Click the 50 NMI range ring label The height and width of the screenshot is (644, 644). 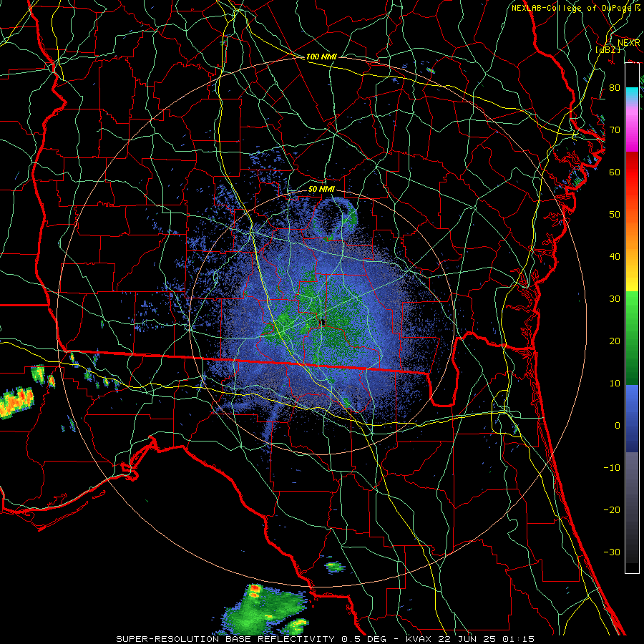point(321,189)
